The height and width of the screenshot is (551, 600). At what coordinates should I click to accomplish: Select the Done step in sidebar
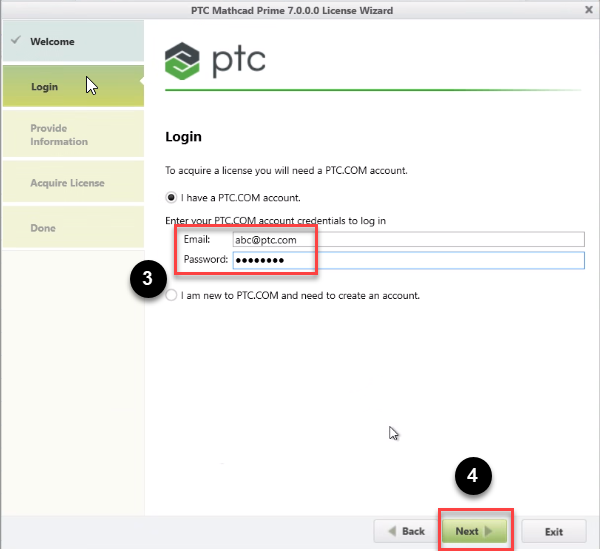(73, 228)
